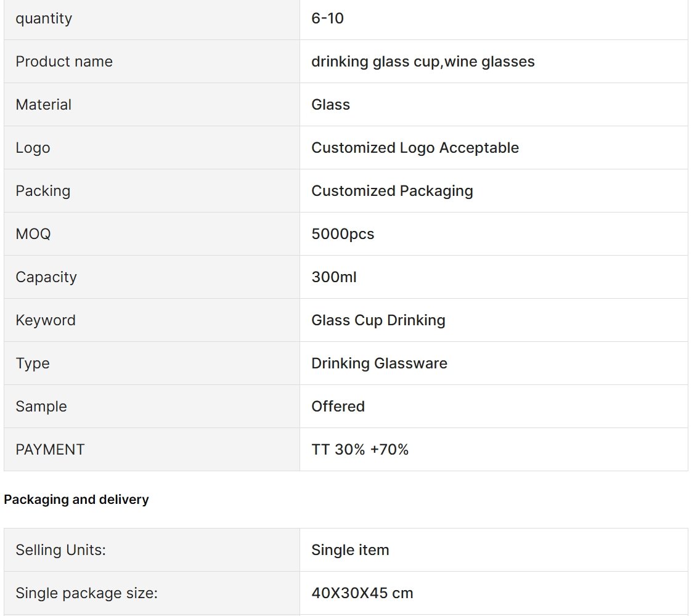This screenshot has height=616, width=697.
Task: Click the quantity value 6-10
Action: click(327, 18)
